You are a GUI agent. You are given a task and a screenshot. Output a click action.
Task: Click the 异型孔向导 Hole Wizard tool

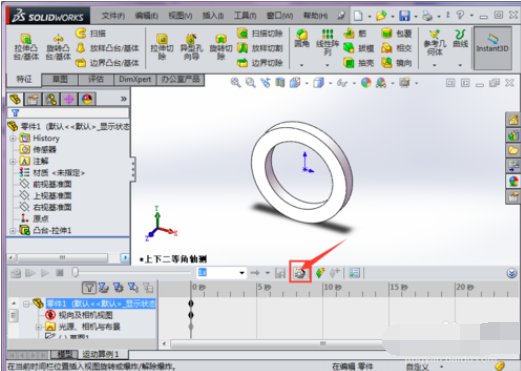click(191, 47)
